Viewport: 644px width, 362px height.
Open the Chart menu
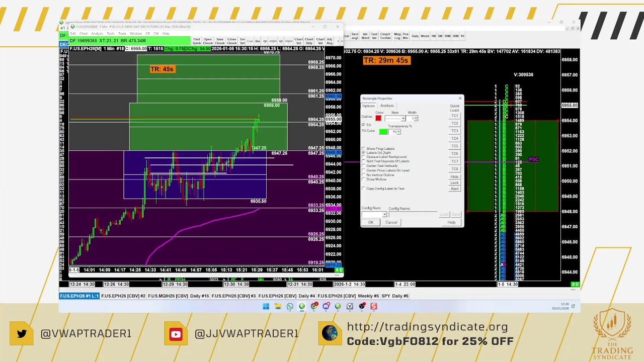[x=84, y=34]
